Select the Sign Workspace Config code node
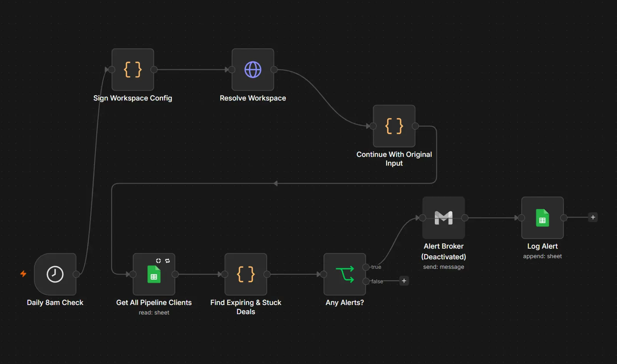 pos(133,70)
